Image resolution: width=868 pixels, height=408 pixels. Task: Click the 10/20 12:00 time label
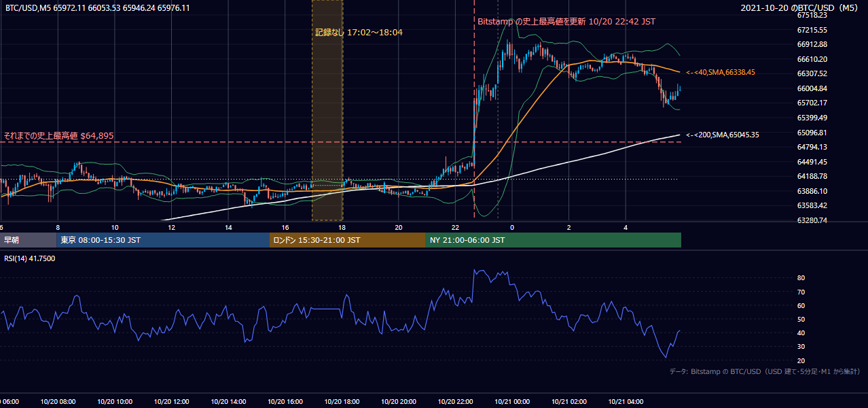(x=173, y=402)
